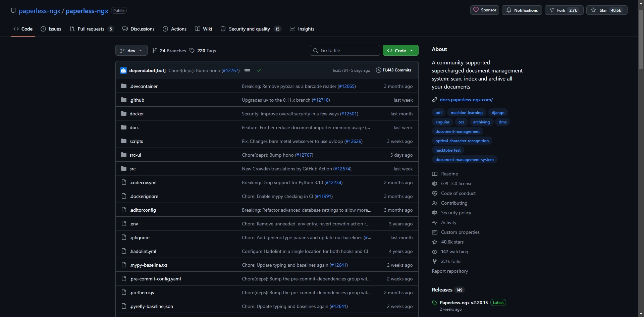Open the docs.paperless-ngx.com link

tap(466, 100)
